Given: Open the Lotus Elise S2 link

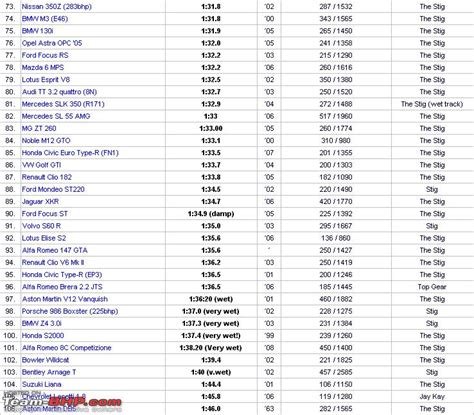Looking at the screenshot, I should pos(44,238).
